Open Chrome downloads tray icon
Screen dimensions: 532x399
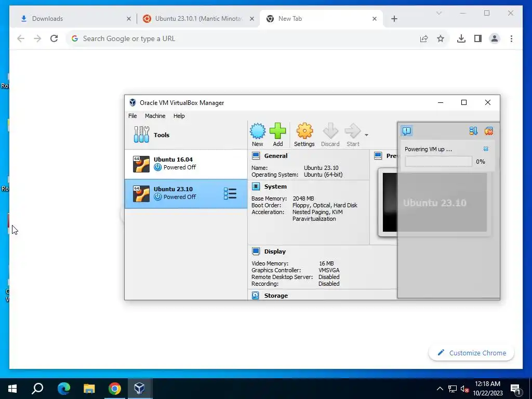[x=461, y=38]
